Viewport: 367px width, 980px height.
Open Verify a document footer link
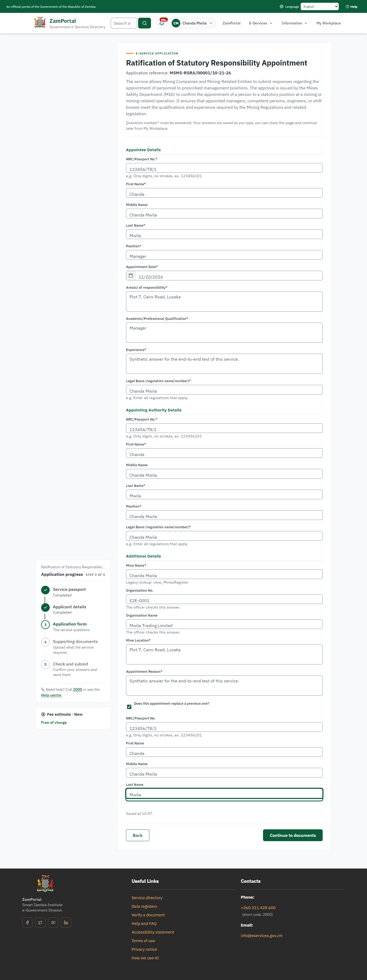coord(148,914)
